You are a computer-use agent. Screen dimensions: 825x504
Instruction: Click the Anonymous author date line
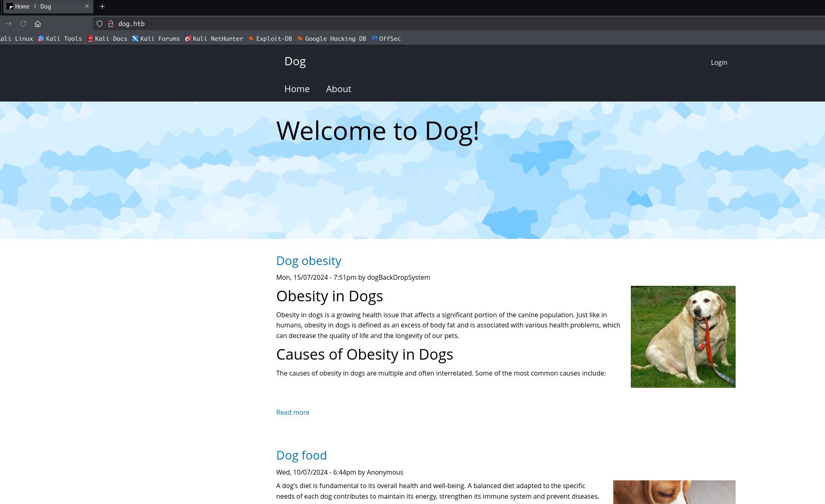click(339, 472)
